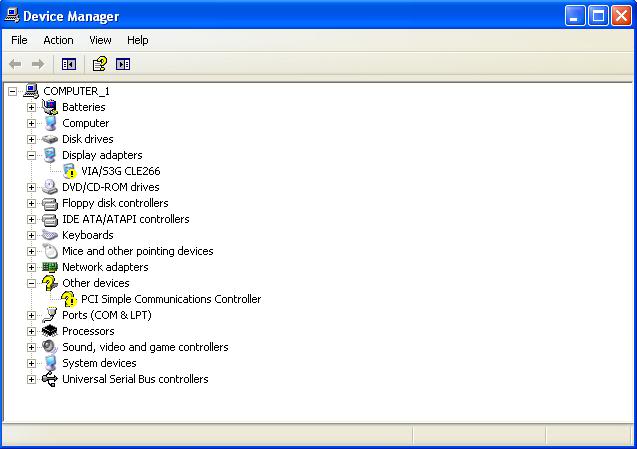Click the Ports (COM & LPT) plug icon

click(50, 315)
